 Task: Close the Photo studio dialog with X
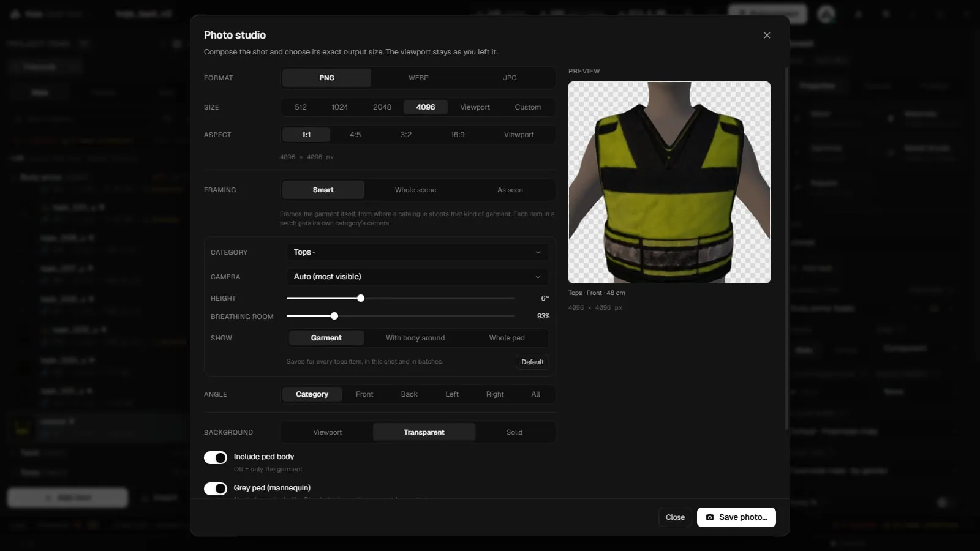tap(767, 36)
